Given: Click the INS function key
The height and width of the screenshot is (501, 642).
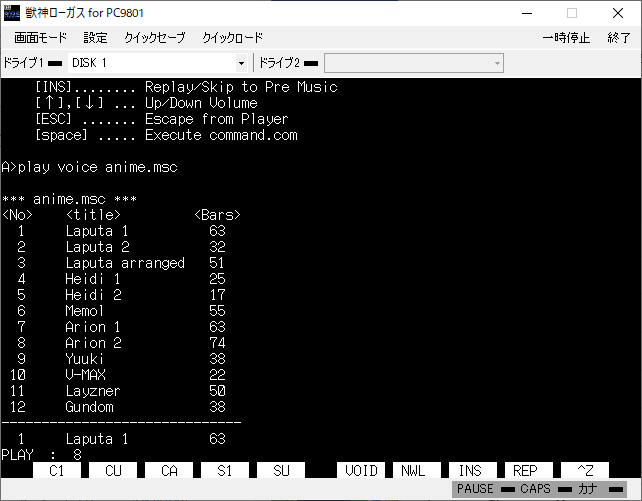Looking at the screenshot, I should (473, 470).
